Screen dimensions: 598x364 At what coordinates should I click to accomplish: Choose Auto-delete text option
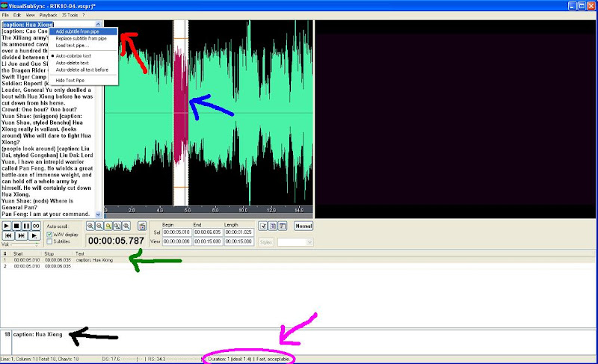(83, 63)
